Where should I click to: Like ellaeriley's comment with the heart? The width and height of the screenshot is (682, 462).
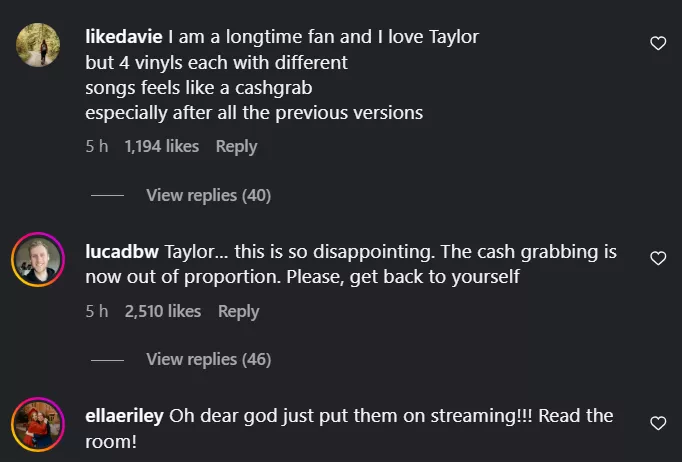click(x=658, y=423)
